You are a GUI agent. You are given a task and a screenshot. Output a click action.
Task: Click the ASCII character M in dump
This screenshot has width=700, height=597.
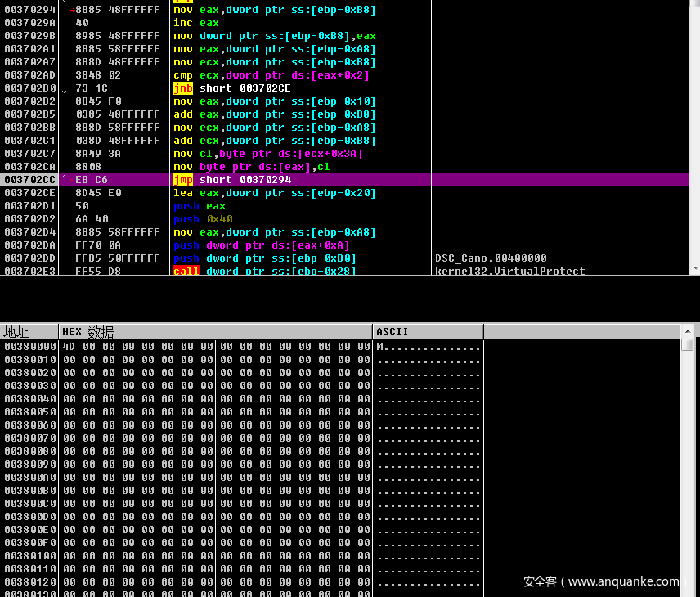(380, 347)
